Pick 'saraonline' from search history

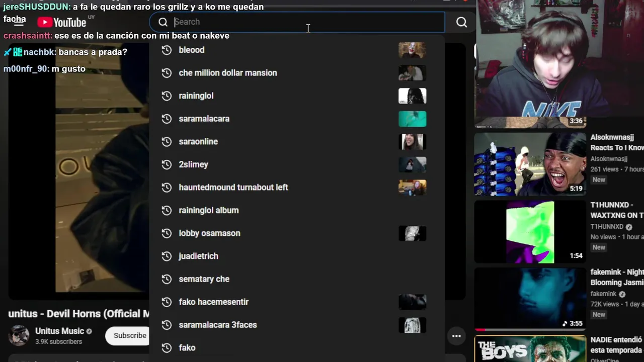[x=297, y=141]
